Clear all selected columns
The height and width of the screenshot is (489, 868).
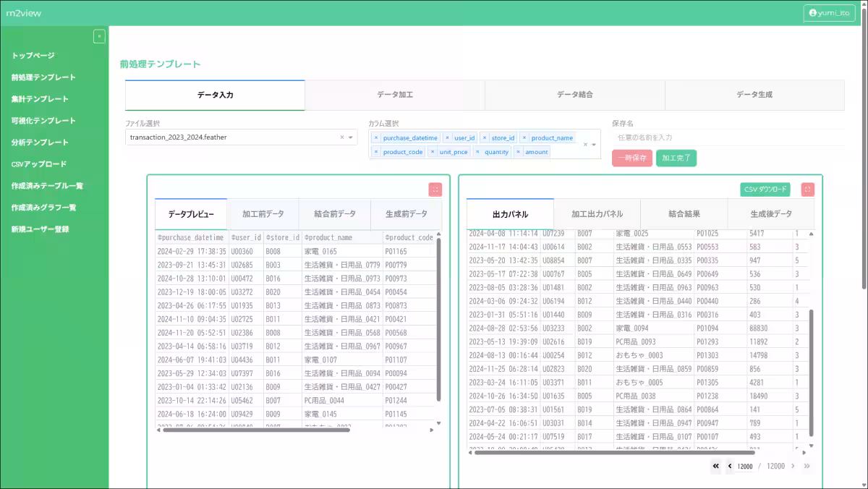(586, 145)
